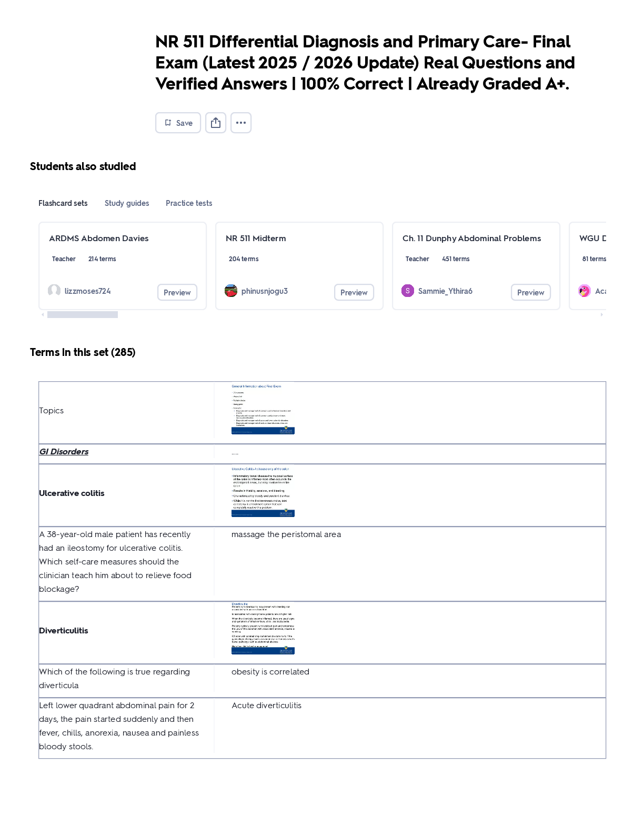
Task: Click the NR 511 Final Exam page title
Action: coord(365,63)
